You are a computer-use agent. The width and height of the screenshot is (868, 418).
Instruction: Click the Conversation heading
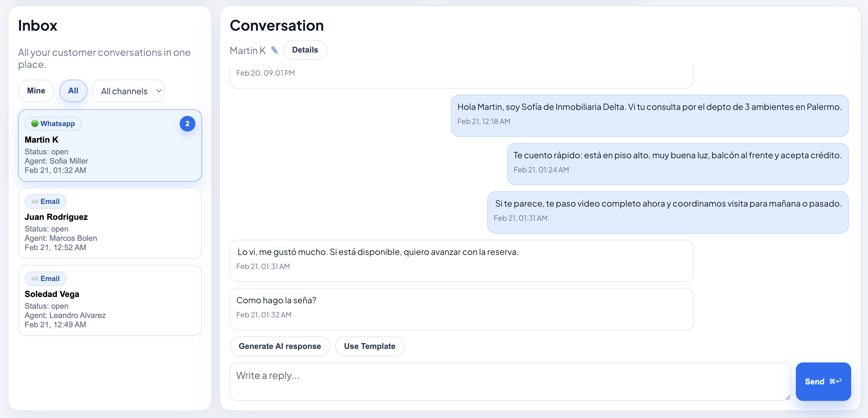point(277,26)
